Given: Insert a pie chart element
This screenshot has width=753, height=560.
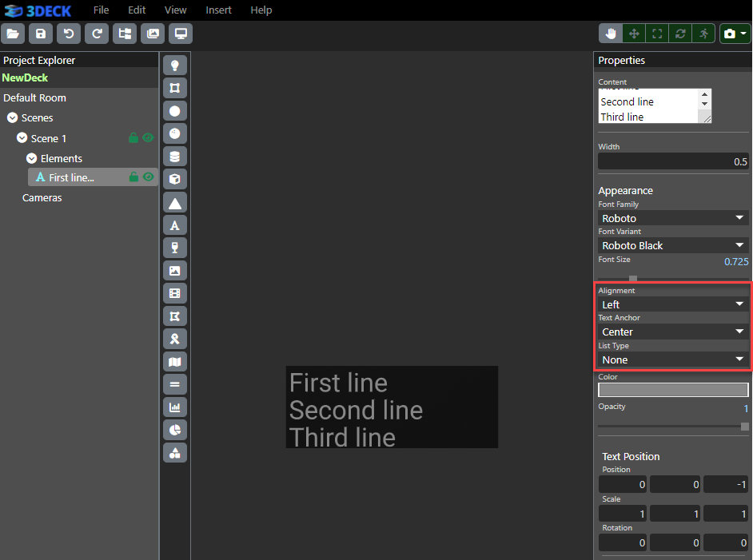Looking at the screenshot, I should 174,430.
